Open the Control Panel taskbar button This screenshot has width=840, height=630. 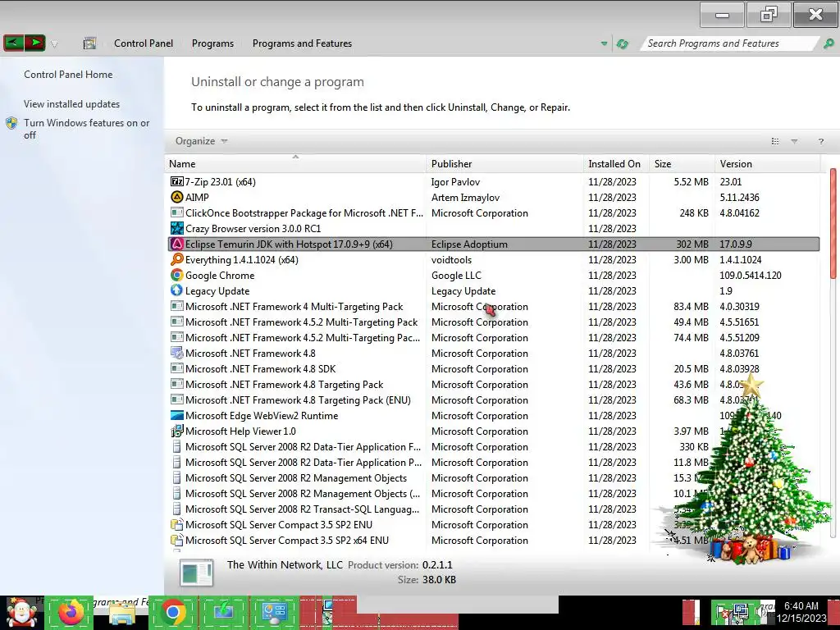tap(274, 612)
